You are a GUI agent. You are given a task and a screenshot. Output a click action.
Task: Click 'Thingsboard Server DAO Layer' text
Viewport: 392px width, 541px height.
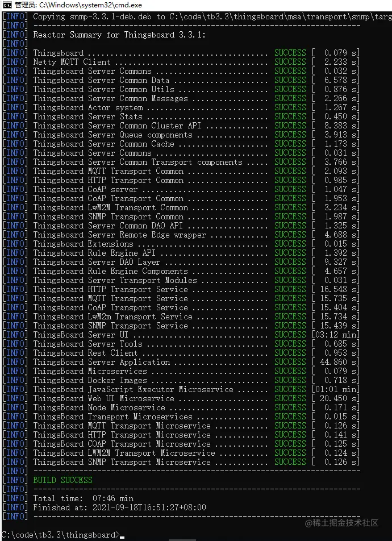coord(97,262)
